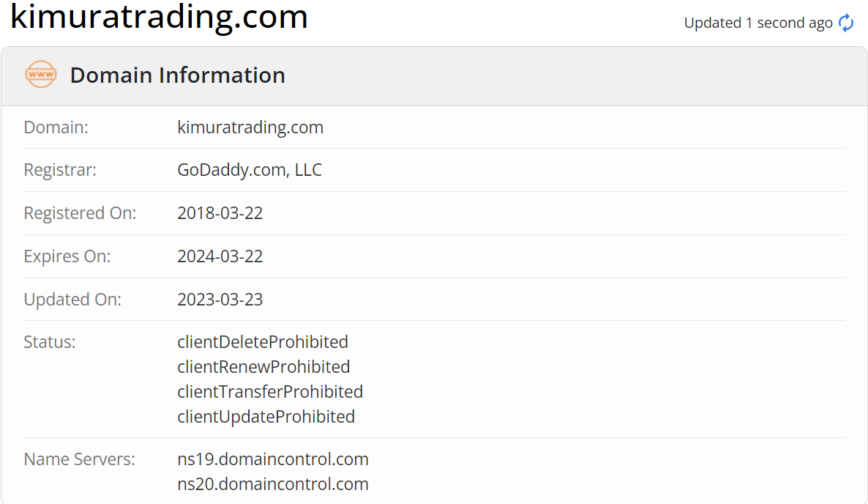This screenshot has width=868, height=504.
Task: Click the registered date 2018-03-22
Action: point(220,212)
